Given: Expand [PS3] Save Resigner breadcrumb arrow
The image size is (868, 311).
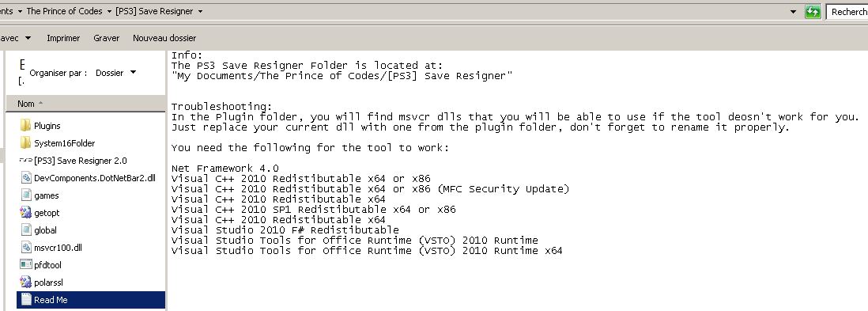Looking at the screenshot, I should point(200,11).
